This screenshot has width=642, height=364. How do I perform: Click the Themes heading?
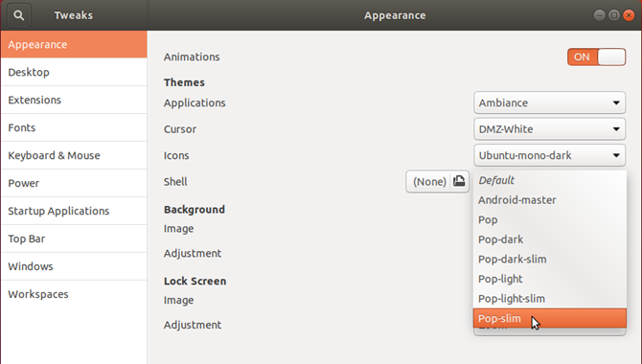[x=184, y=82]
